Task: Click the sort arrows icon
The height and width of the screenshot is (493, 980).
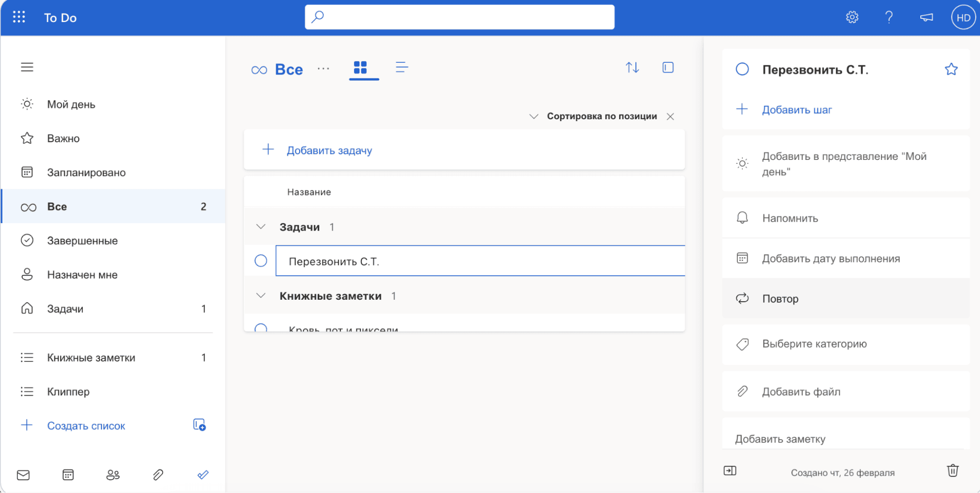Action: coord(632,68)
